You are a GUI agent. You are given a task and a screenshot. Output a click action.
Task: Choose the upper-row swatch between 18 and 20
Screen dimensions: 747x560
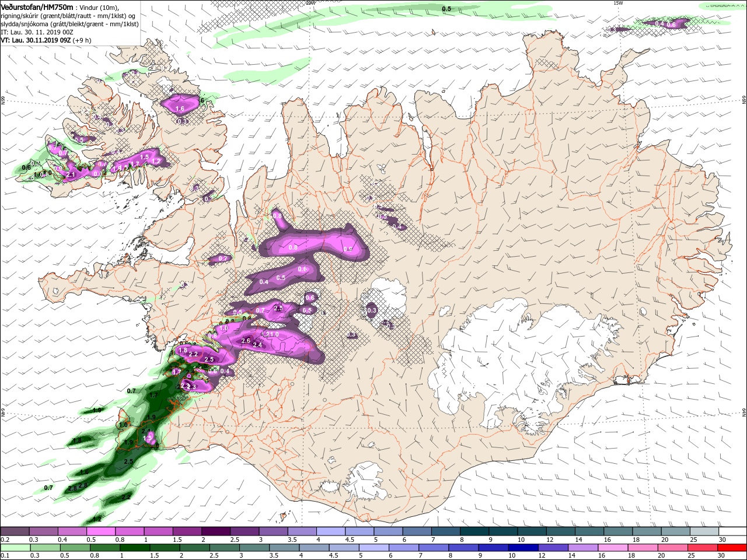click(x=646, y=531)
